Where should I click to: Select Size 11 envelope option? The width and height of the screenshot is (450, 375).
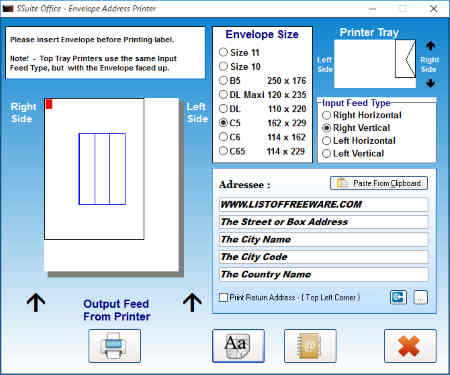[x=239, y=52]
